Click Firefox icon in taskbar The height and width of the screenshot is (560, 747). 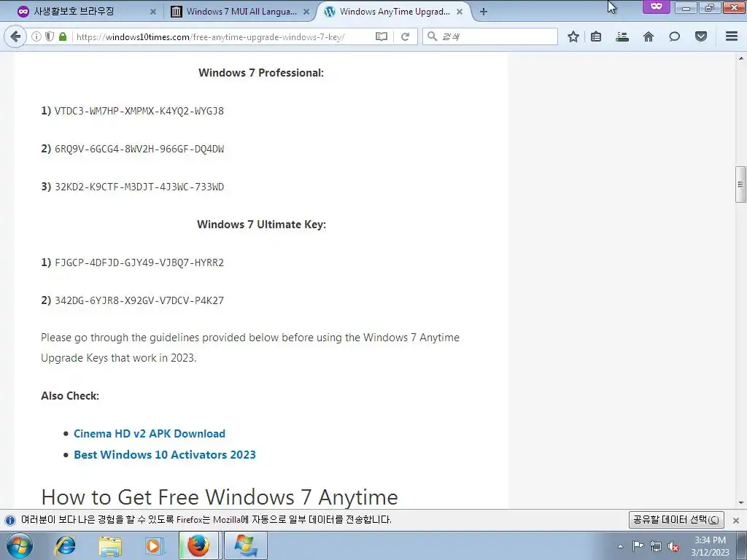(198, 545)
